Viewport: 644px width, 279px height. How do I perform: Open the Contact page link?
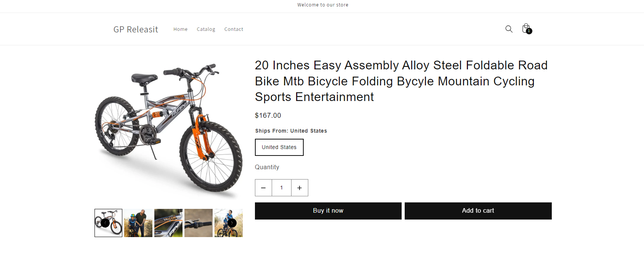[234, 29]
